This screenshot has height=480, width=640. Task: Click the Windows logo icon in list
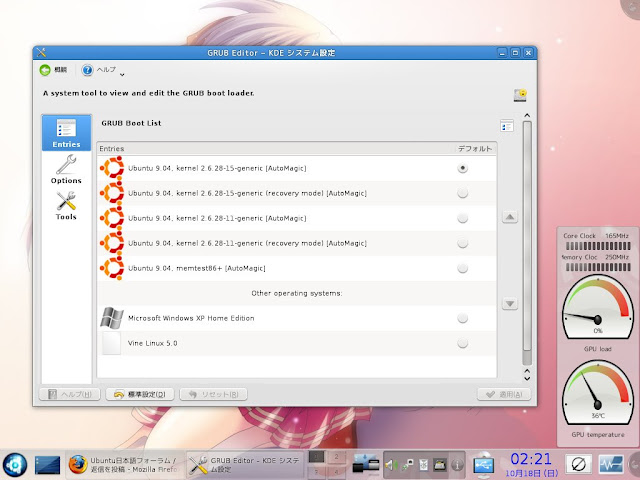112,318
